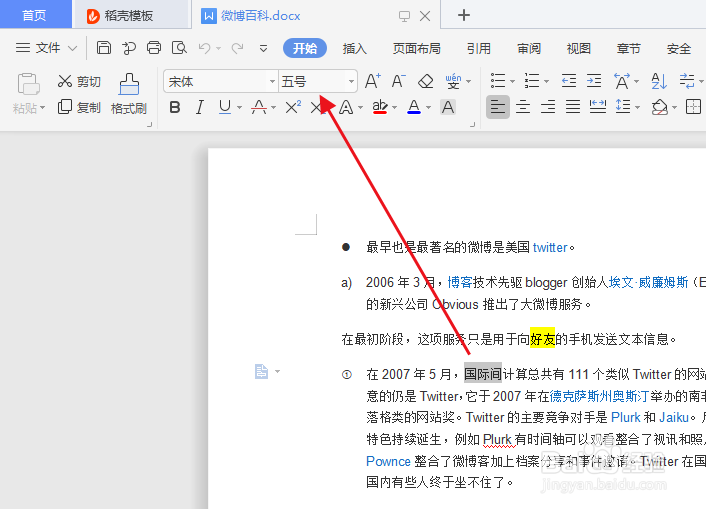Screen dimensions: 706x509
Task: Click the phonetic guide wén icon
Action: coord(453,82)
